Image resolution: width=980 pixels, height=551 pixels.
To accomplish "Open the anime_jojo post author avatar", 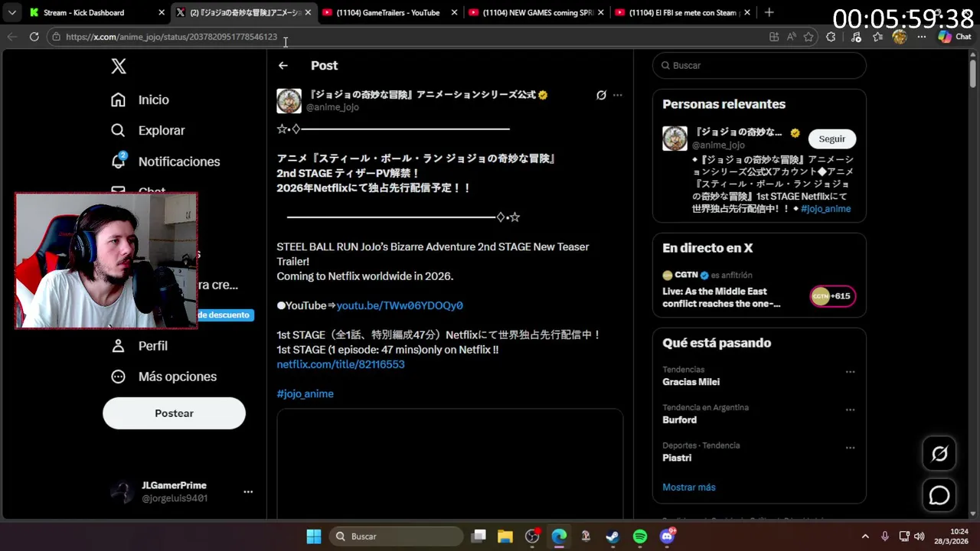I will click(289, 100).
